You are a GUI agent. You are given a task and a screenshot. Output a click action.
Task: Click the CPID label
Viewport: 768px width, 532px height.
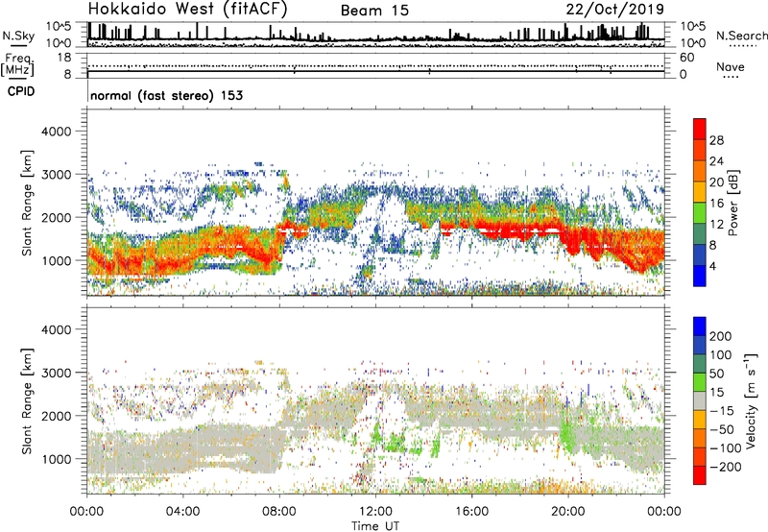click(x=21, y=91)
